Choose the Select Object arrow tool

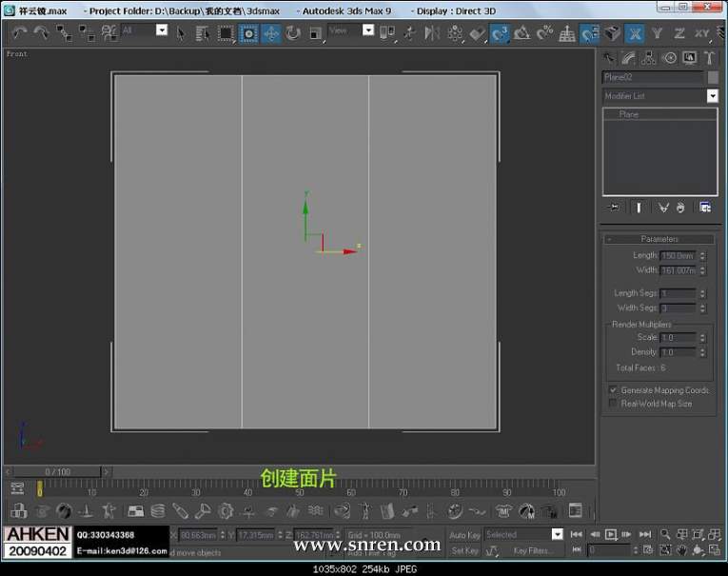coord(180,33)
